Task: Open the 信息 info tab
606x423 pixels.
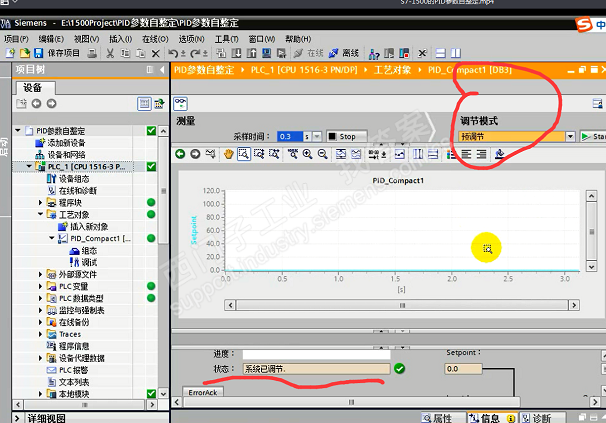Action: [492, 418]
